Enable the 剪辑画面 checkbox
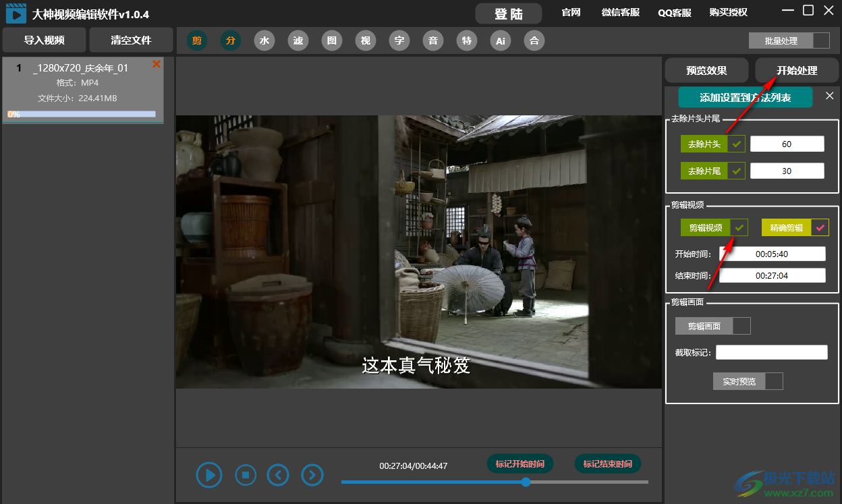The image size is (842, 504). (x=741, y=326)
